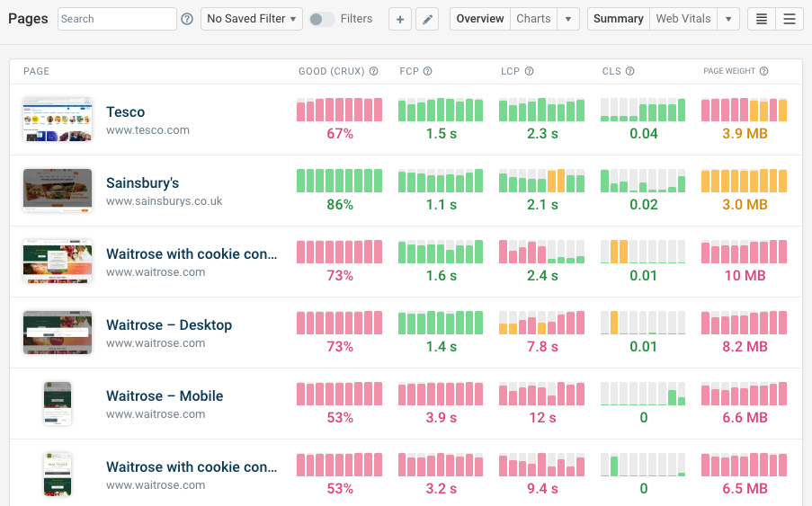Click the Tesco page thumbnail
The width and height of the screenshot is (812, 506).
tap(58, 120)
